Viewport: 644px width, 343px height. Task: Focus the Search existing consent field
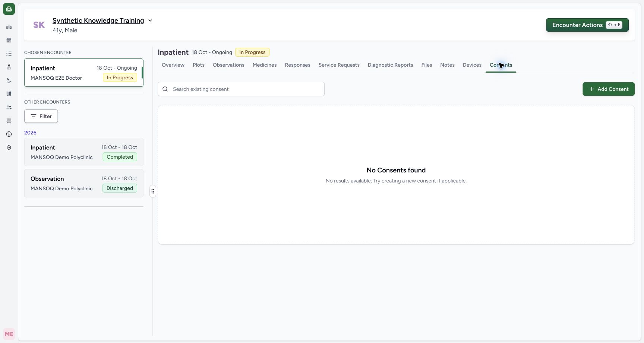241,89
